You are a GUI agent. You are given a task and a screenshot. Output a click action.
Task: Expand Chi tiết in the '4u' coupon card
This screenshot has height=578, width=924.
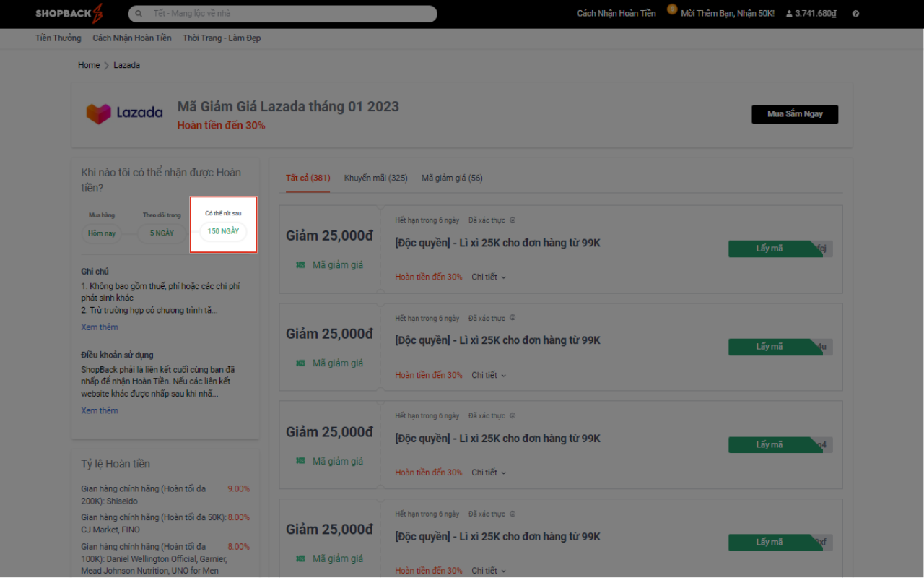click(489, 375)
